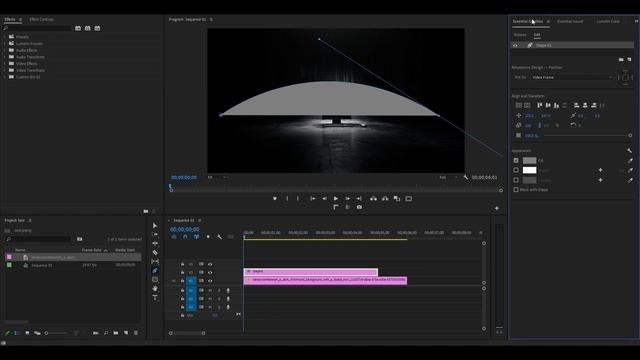Switch to Lumetri Color tab
The image size is (640, 360).
(608, 21)
